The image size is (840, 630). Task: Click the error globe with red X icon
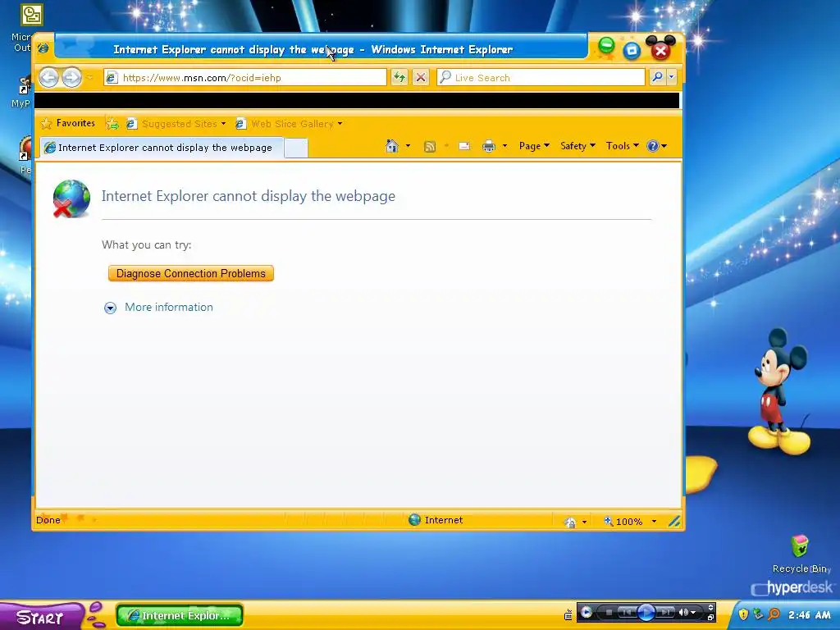pyautogui.click(x=71, y=199)
